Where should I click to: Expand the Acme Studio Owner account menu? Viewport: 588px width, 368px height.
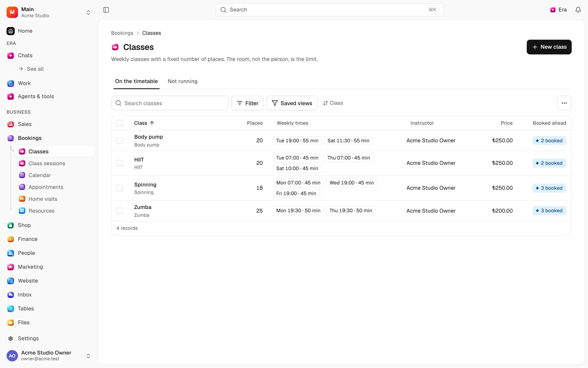pos(49,356)
